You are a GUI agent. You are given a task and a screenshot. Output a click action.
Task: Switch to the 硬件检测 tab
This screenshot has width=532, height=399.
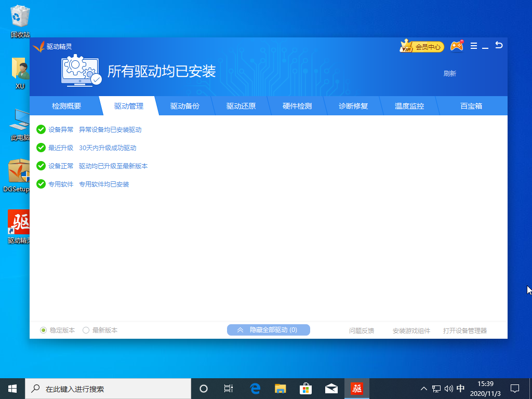[297, 106]
